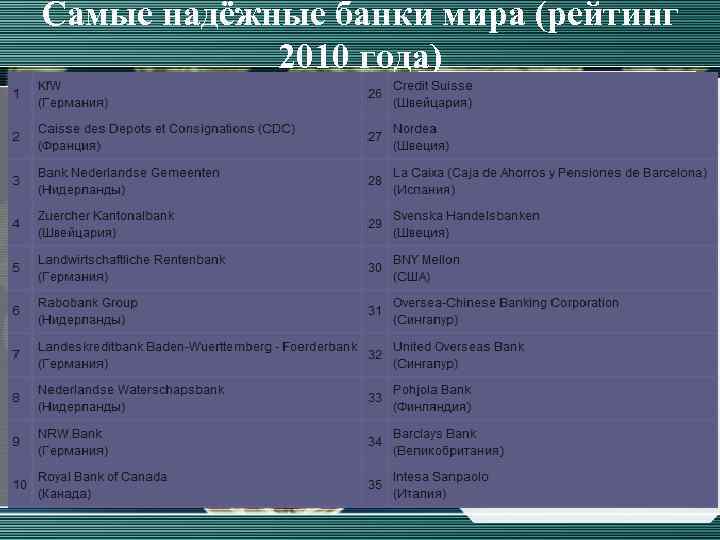
Task: Select 'Barclays Bank' name
Action: 434,433
